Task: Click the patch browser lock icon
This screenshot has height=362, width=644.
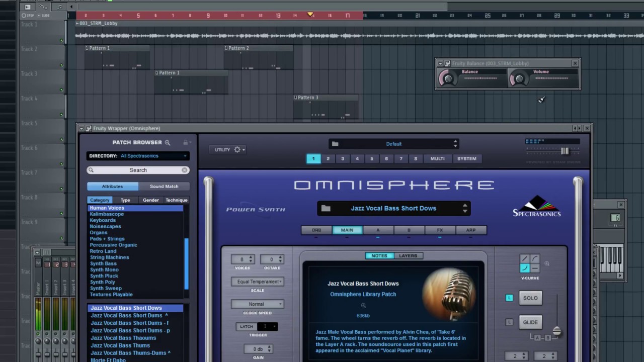Action: (185, 143)
